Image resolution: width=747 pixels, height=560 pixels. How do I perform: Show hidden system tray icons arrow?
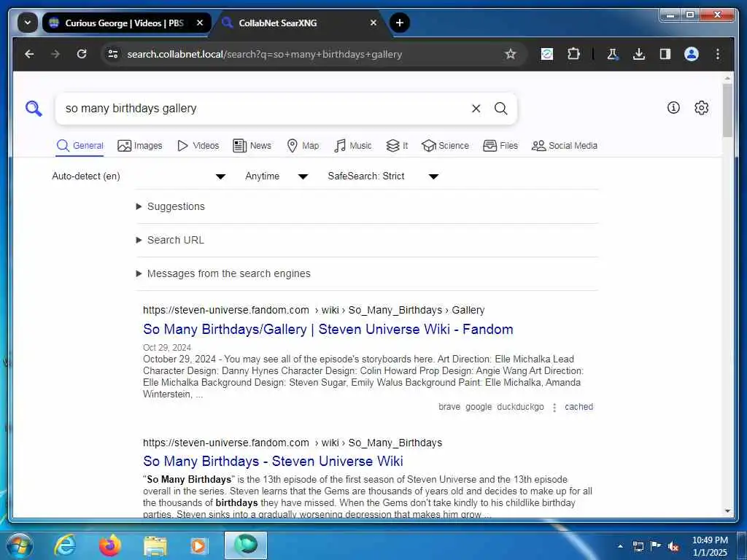point(620,546)
